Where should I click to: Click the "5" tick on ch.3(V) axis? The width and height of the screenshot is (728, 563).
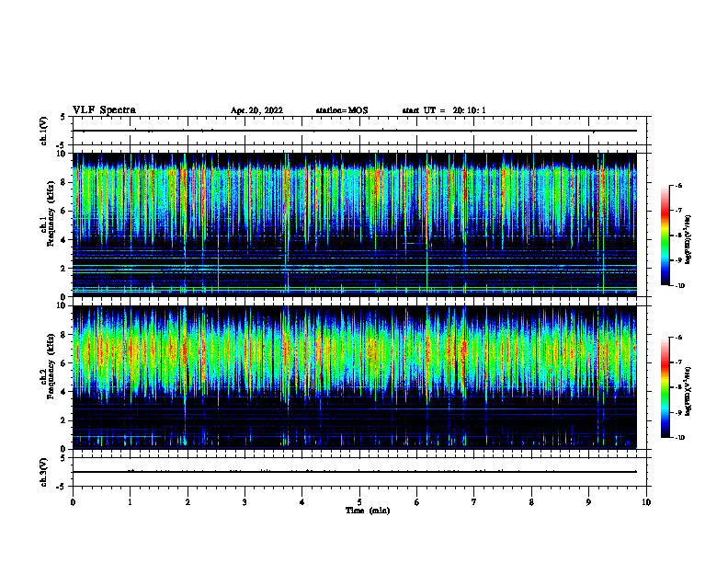[63, 458]
